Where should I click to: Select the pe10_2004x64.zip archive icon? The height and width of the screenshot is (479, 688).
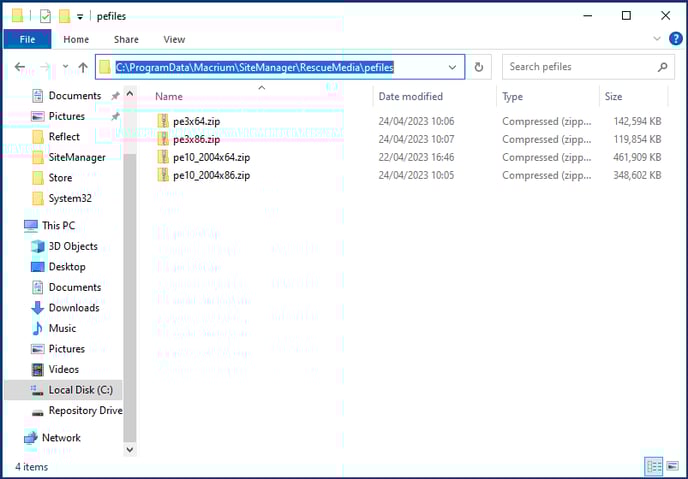pos(164,157)
